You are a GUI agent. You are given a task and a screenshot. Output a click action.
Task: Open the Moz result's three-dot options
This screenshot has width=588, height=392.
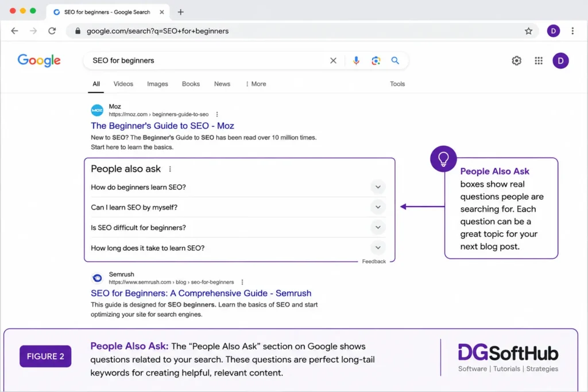pos(216,114)
